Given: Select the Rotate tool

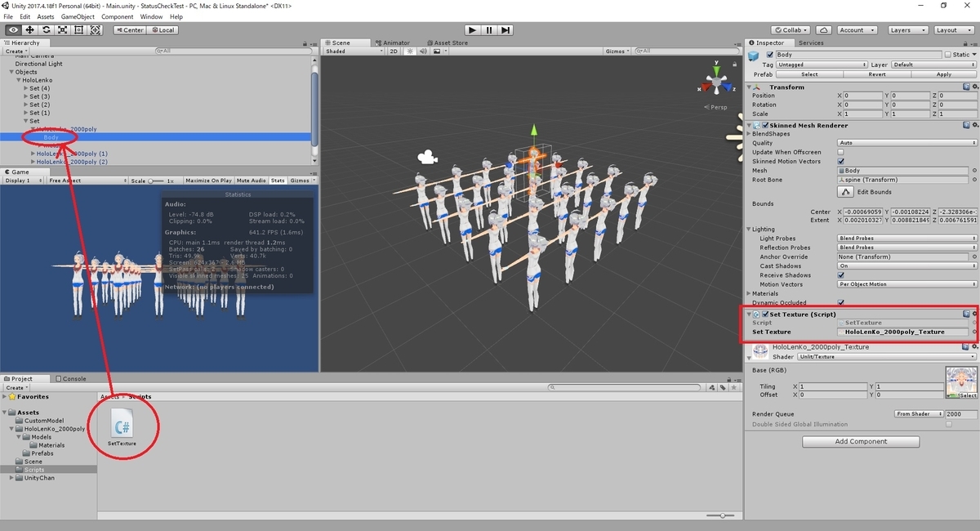Looking at the screenshot, I should pyautogui.click(x=46, y=29).
